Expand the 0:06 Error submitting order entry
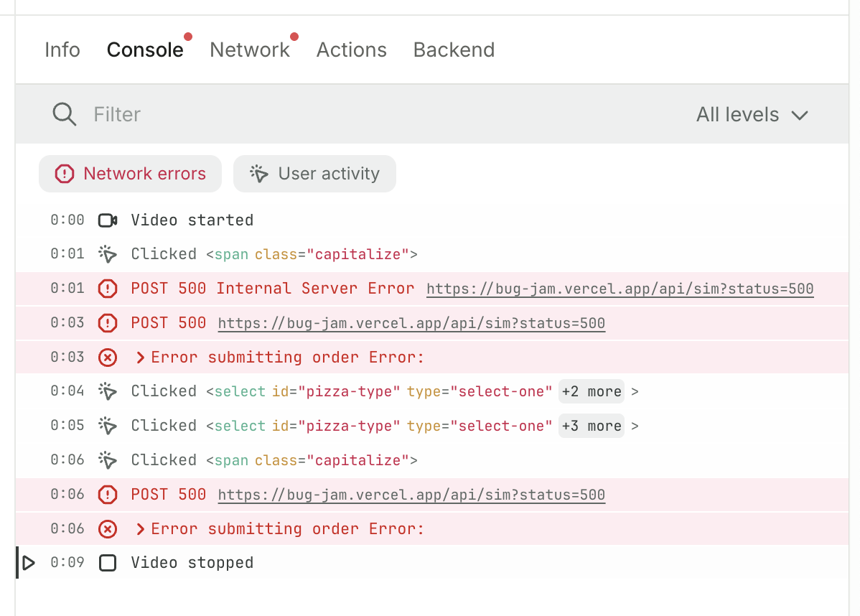Image resolution: width=860 pixels, height=616 pixels. [141, 529]
